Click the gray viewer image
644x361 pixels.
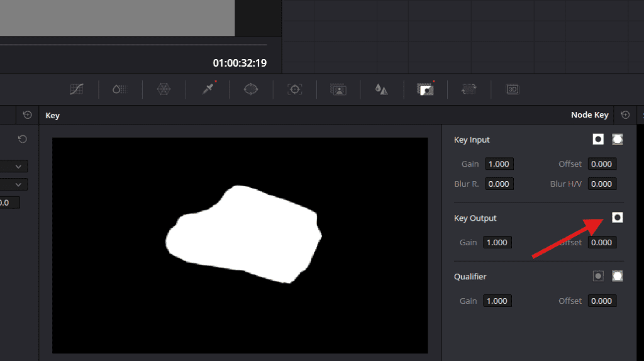(117, 18)
